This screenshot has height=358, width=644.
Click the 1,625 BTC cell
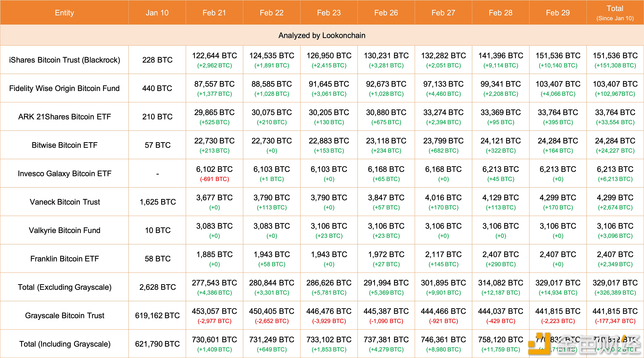point(157,202)
